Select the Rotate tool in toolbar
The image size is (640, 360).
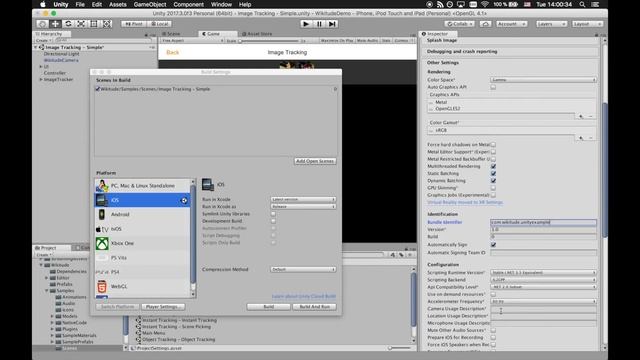pyautogui.click(x=68, y=24)
